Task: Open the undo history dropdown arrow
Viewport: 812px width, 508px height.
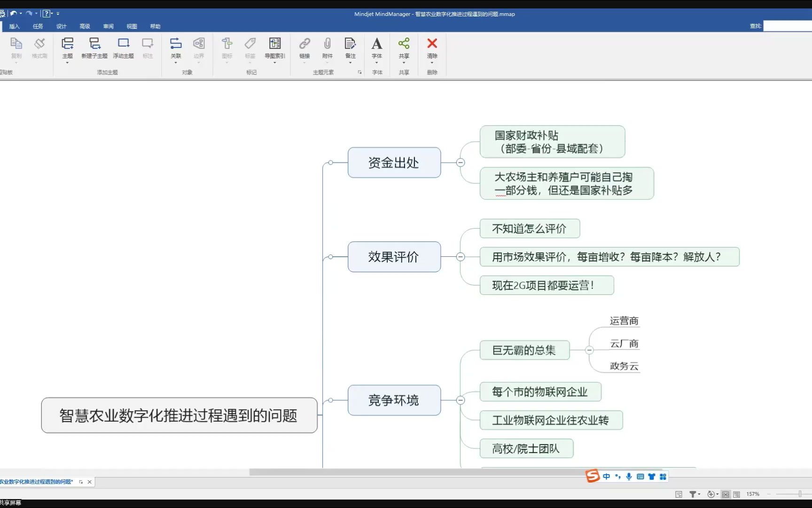Action: click(x=21, y=14)
